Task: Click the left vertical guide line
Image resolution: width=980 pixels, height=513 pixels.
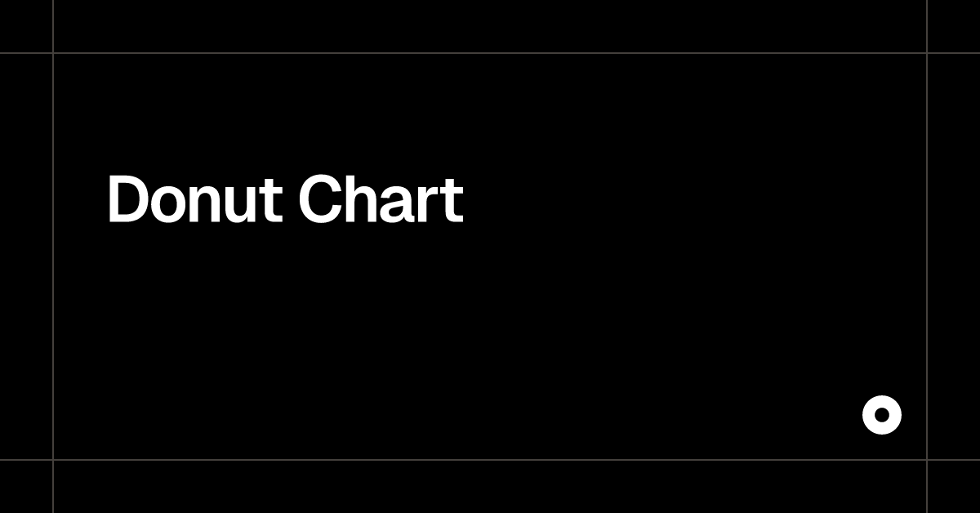Action: (53, 256)
